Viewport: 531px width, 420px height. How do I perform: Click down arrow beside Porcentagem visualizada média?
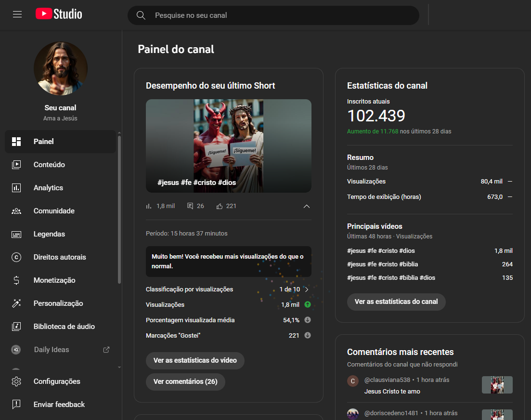308,320
